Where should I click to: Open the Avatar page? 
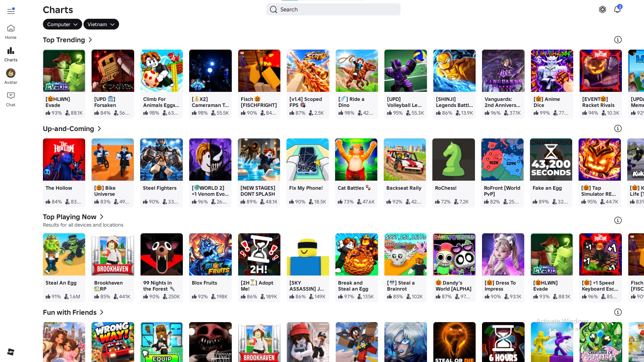point(11,77)
